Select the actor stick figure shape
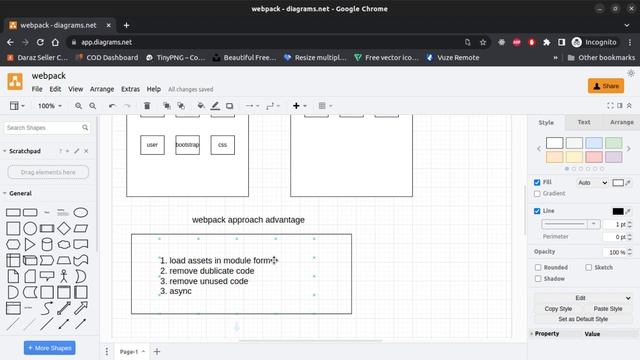This screenshot has height=360, width=640. click(x=64, y=276)
